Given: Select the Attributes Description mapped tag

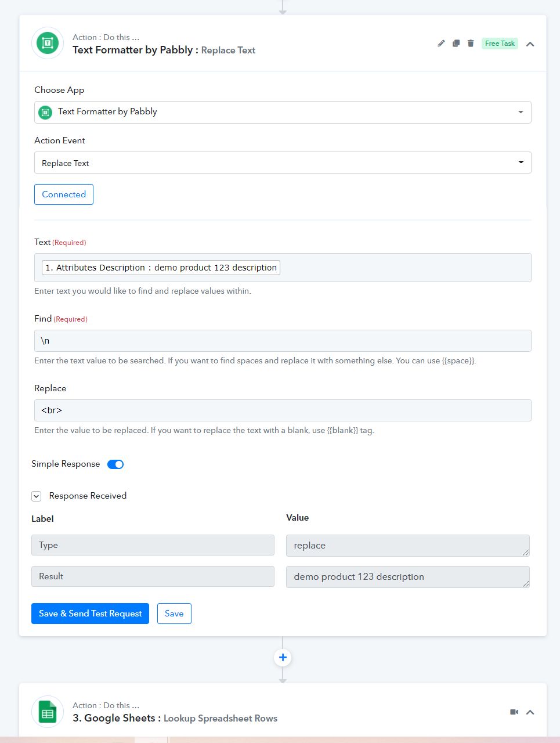Looking at the screenshot, I should click(161, 268).
